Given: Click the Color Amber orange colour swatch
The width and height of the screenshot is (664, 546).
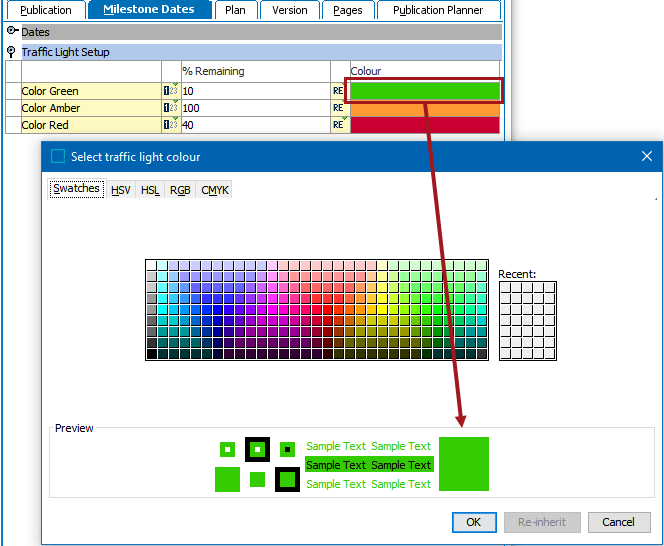Looking at the screenshot, I should point(424,108).
